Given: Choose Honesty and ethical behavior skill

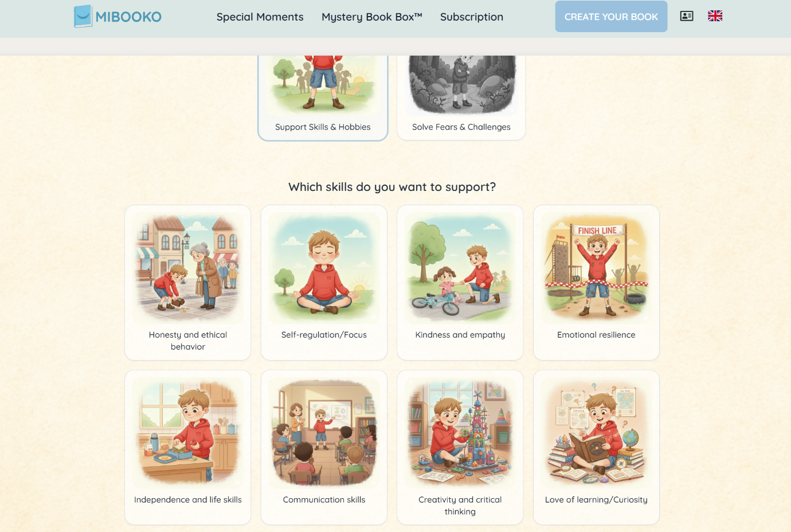Looking at the screenshot, I should (x=188, y=283).
